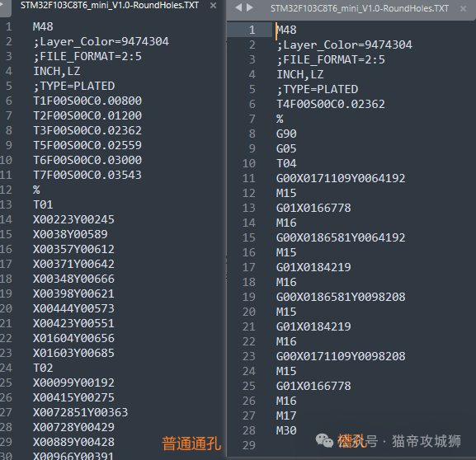Image resolution: width=476 pixels, height=460 pixels.
Task: Close the right RoundHoles.TXT tab
Action: click(x=464, y=9)
